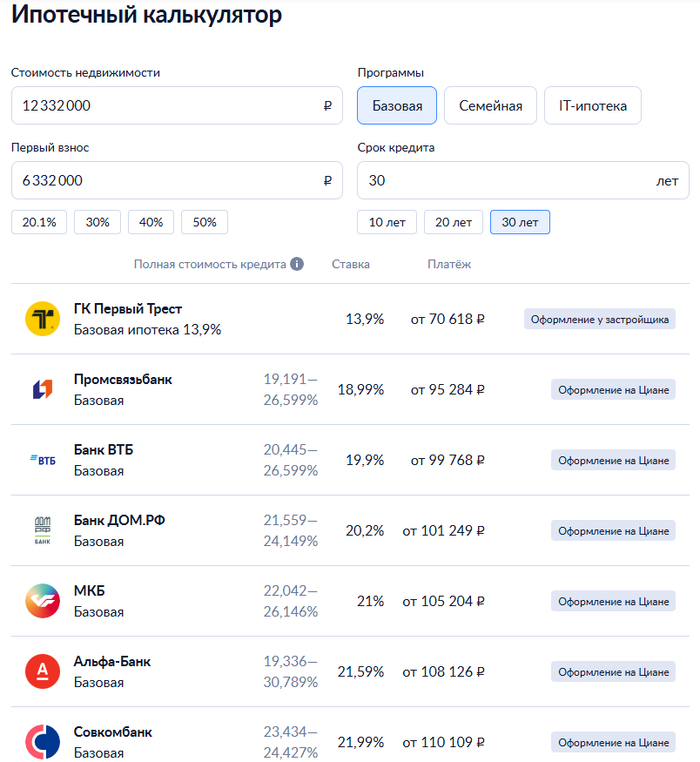Select the 20 лет loan term preset
The image size is (700, 762).
click(453, 222)
